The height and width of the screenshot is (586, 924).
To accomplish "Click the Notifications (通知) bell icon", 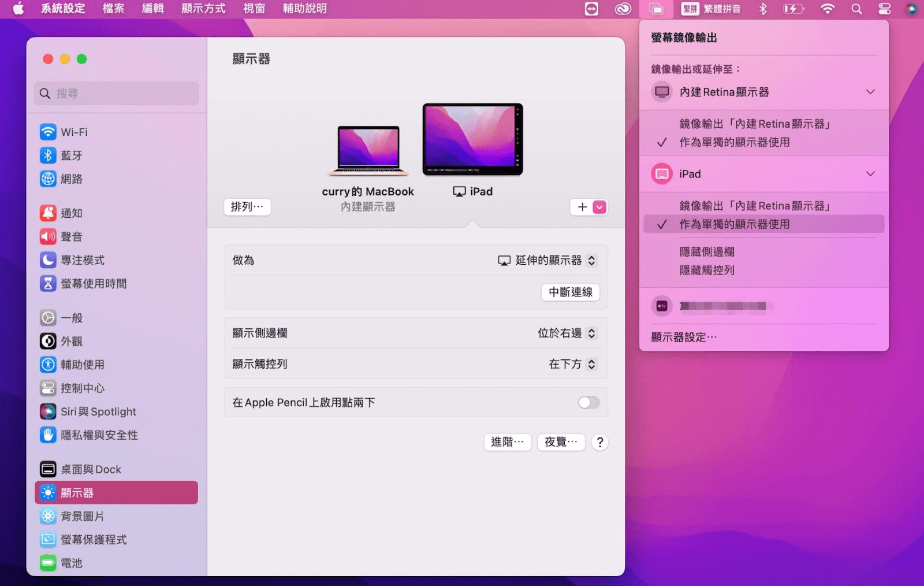I will coord(48,213).
